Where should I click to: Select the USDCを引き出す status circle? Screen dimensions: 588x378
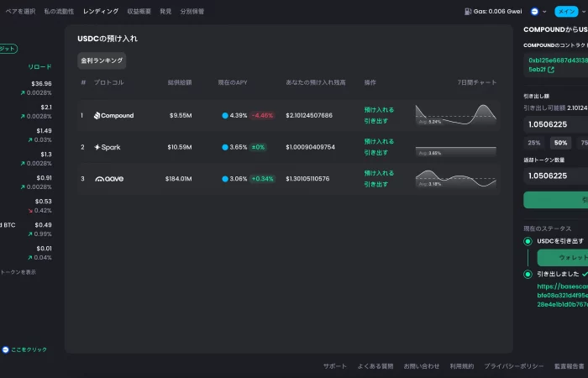pyautogui.click(x=528, y=241)
